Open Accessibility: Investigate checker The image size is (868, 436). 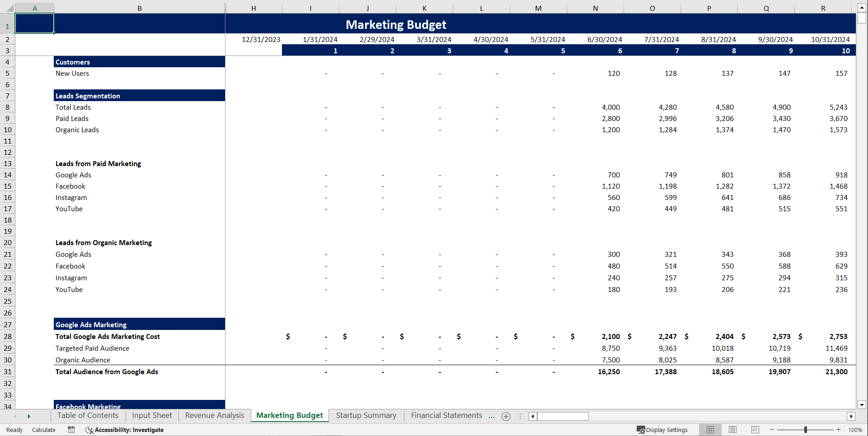point(124,430)
